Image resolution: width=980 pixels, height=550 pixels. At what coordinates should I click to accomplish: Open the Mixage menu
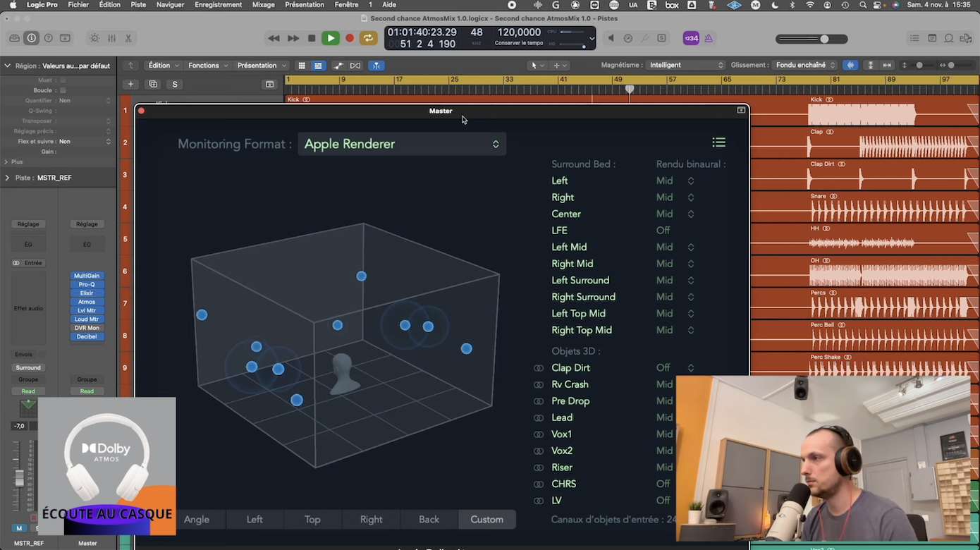coord(263,5)
